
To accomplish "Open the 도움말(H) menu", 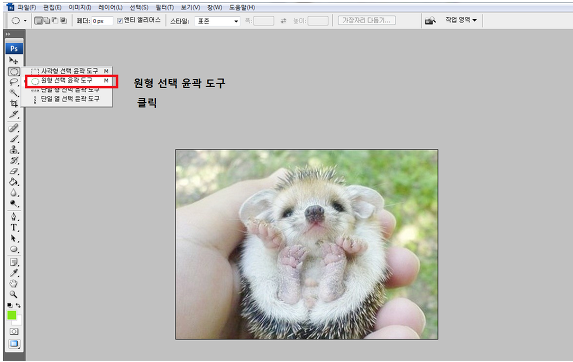I will [x=242, y=7].
